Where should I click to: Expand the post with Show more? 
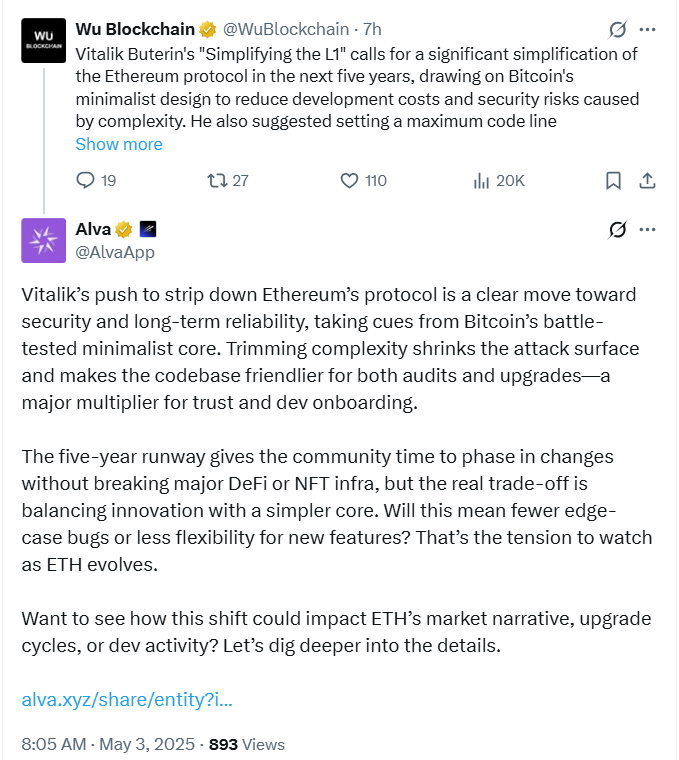pos(119,144)
